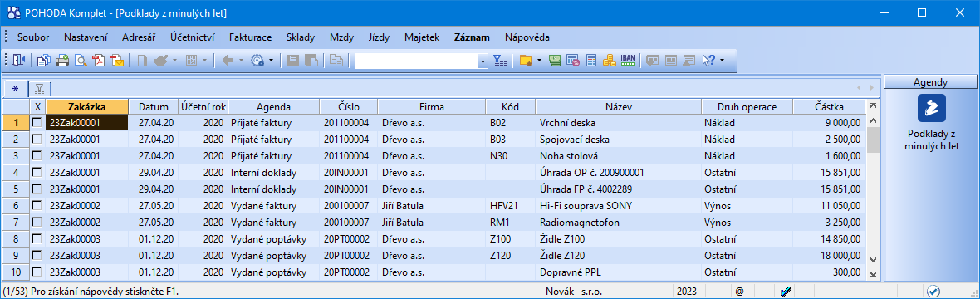The height and width of the screenshot is (299, 980).
Task: Click the circled check status bar icon
Action: (x=933, y=291)
